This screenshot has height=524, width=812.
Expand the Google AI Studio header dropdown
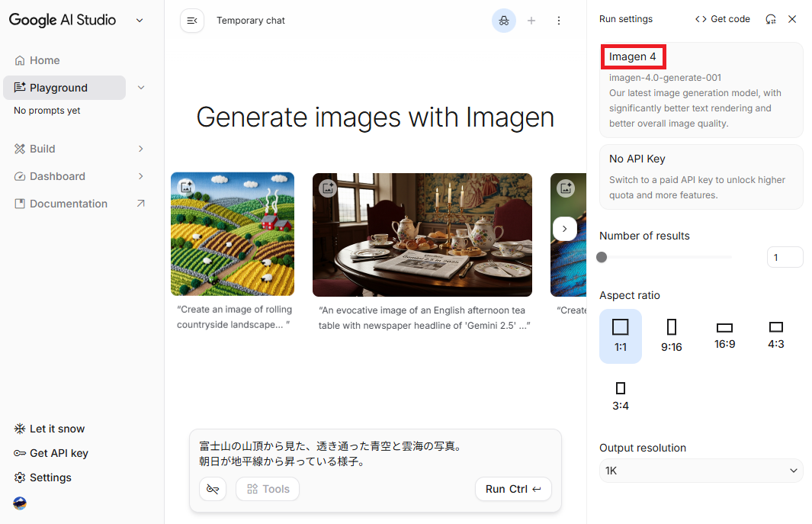[x=140, y=21]
